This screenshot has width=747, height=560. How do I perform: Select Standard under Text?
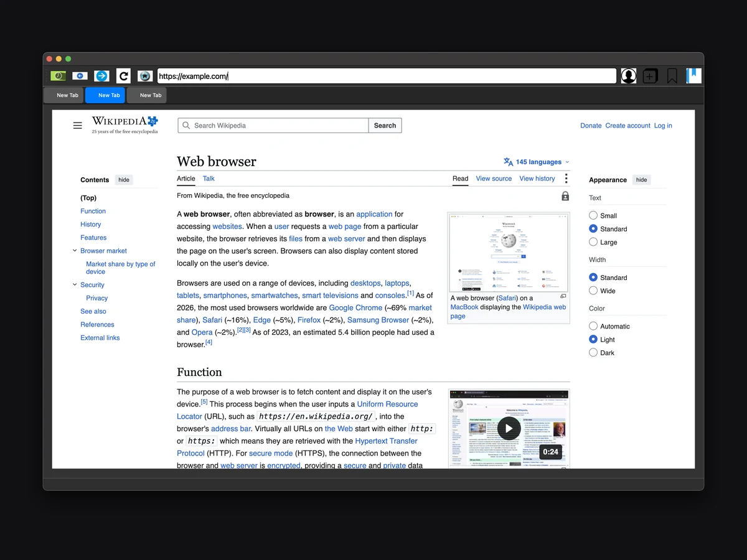593,229
